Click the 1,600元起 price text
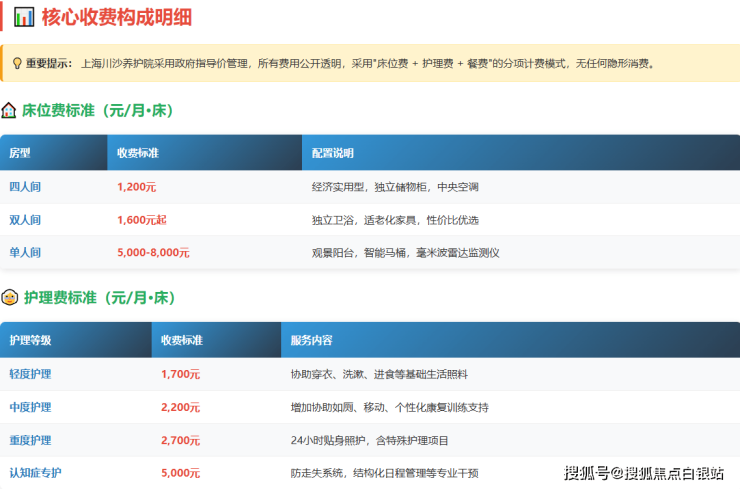Screen dimensions: 740x489 click(142, 220)
